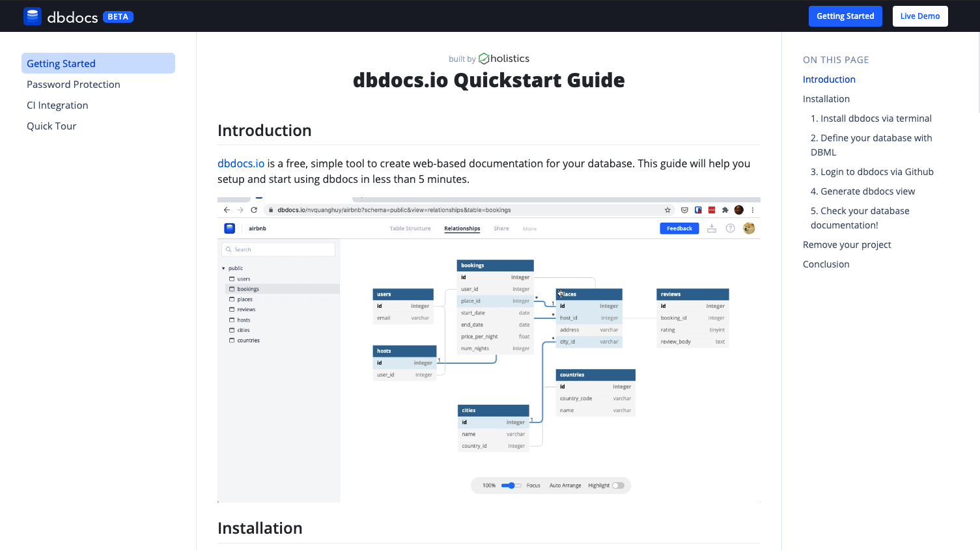This screenshot has width=980, height=550.
Task: Click the table icon beside hosts
Action: 232,320
